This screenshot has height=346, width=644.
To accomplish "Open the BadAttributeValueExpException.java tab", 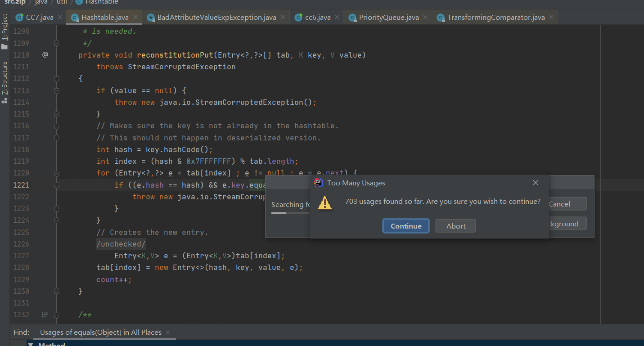I will coord(216,18).
